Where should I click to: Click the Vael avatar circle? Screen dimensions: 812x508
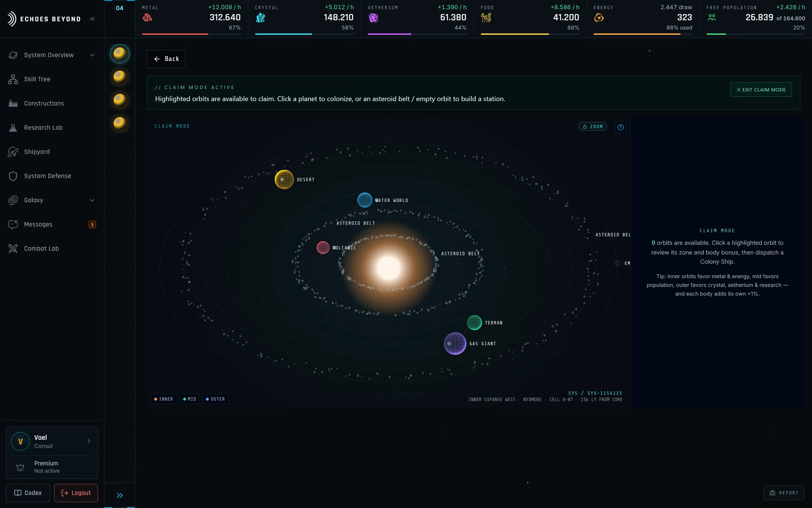tap(21, 441)
